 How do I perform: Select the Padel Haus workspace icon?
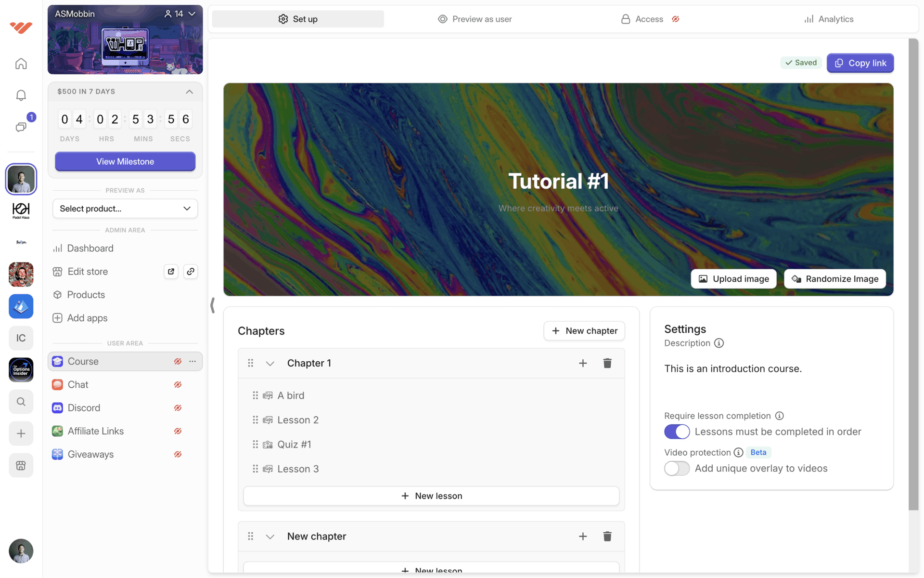pos(21,210)
